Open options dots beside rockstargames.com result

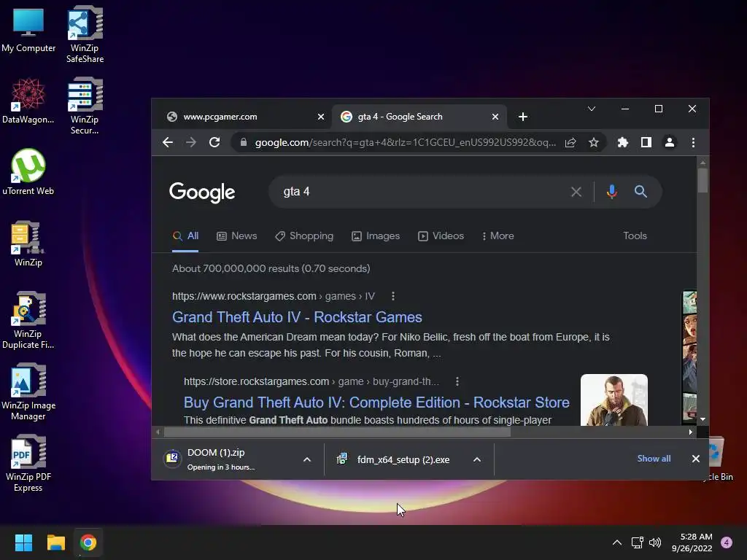393,296
